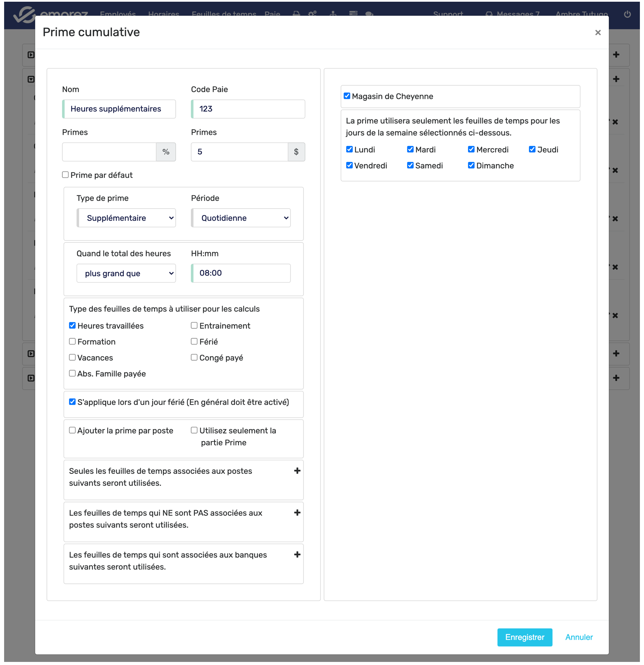The height and width of the screenshot is (665, 644).
Task: Tick the Férié checkbox
Action: click(194, 341)
